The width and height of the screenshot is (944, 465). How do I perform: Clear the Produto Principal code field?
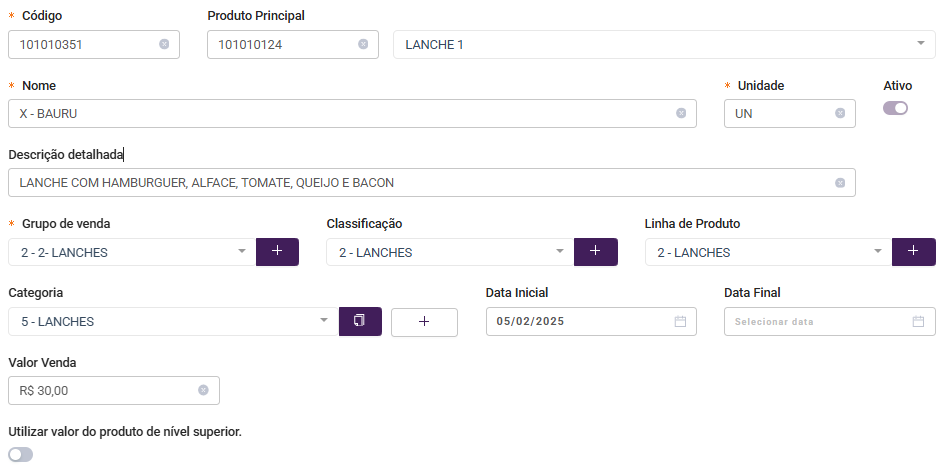click(x=363, y=44)
